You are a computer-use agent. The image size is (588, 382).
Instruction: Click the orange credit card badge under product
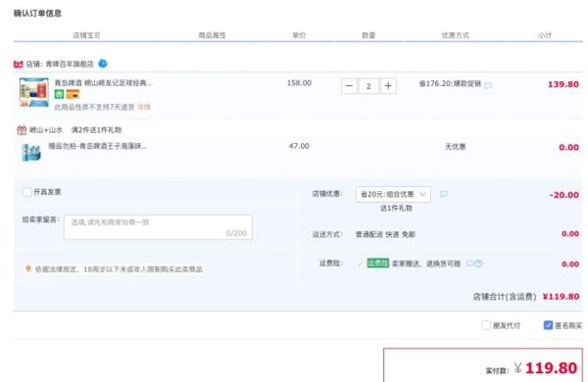[x=73, y=94]
